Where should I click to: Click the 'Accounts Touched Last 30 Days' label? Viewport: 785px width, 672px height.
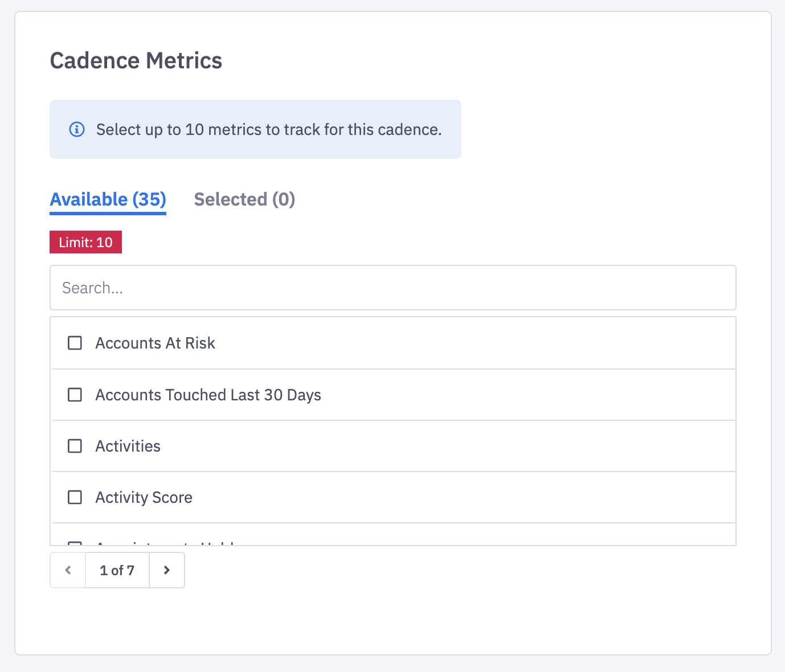click(x=208, y=395)
